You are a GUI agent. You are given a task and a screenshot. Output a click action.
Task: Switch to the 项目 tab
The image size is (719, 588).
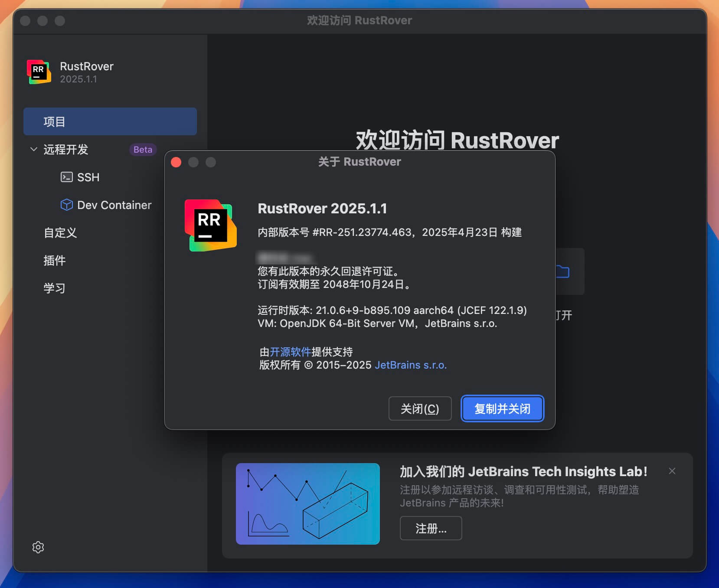tap(110, 121)
